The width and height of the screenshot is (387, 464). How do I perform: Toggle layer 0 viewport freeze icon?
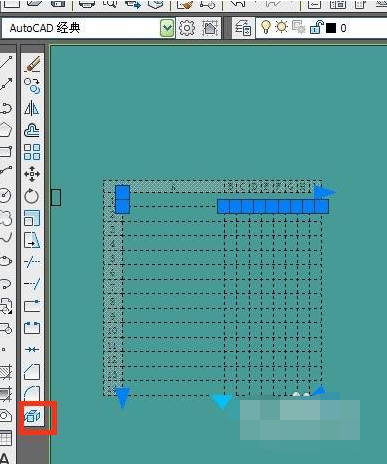(298, 27)
